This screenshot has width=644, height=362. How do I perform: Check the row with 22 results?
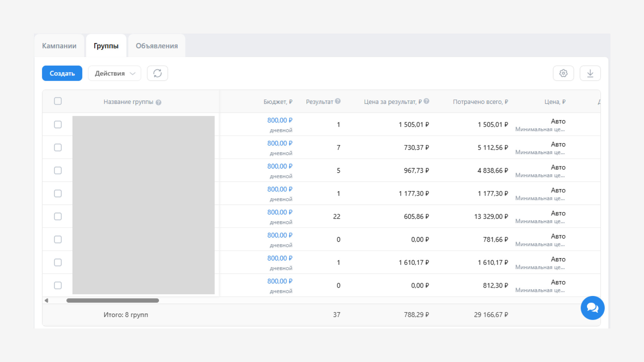click(x=58, y=216)
